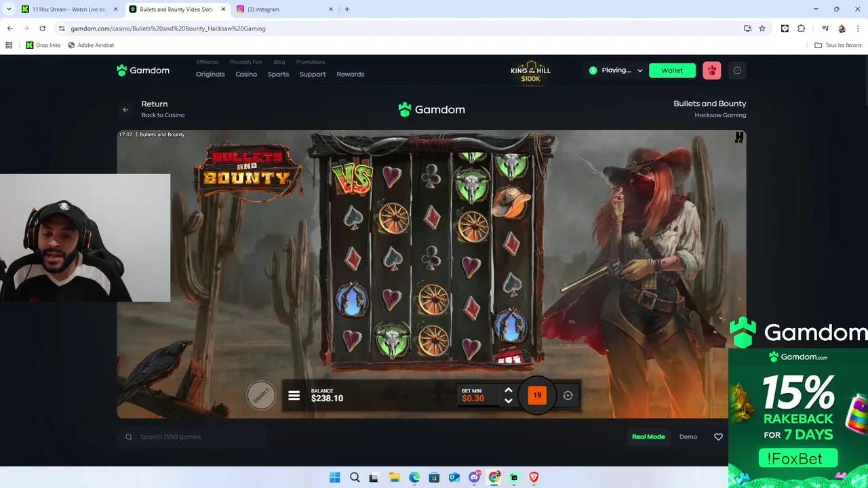Expand the Playing... balance dropdown
The width and height of the screenshot is (868, 488).
point(616,70)
